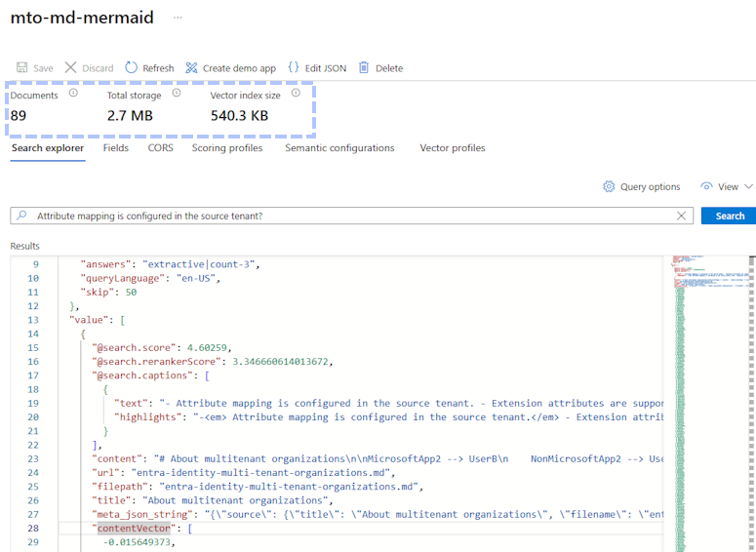Viewport: 756px width, 552px height.
Task: Delete the index using trash icon
Action: pyautogui.click(x=364, y=68)
